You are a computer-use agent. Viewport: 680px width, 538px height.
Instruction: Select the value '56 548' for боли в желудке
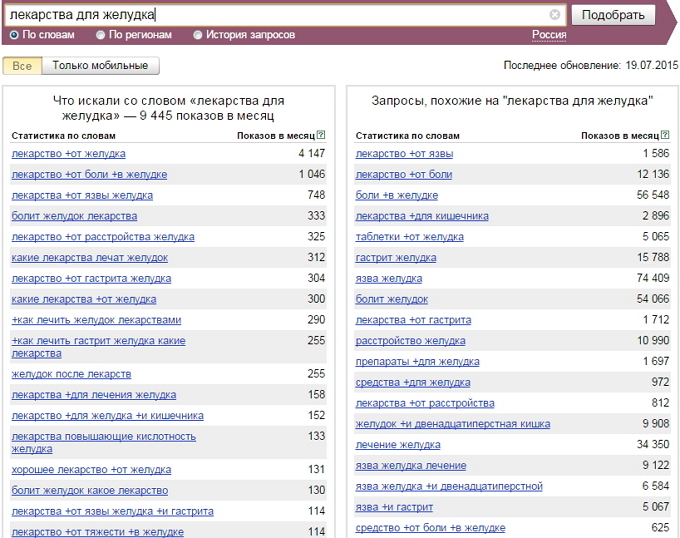(653, 195)
